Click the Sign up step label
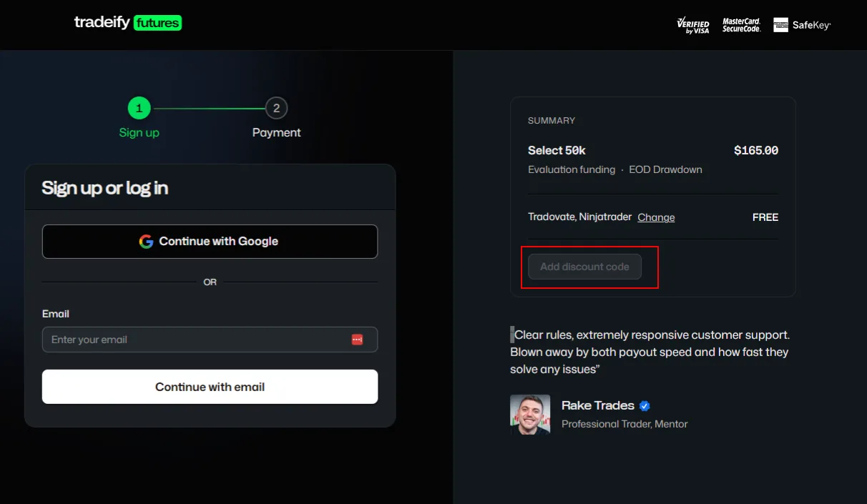Screen dimensions: 867x504 tap(139, 133)
